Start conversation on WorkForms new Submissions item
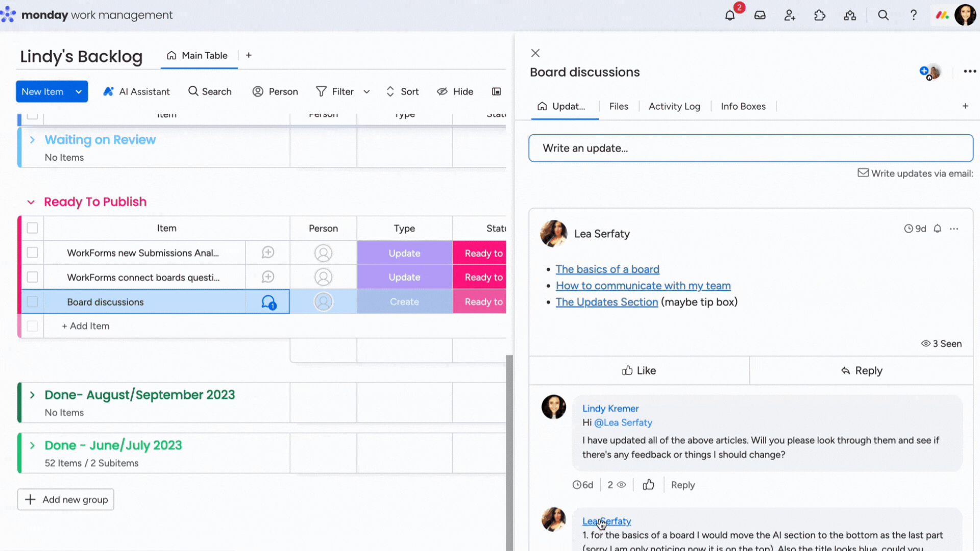This screenshot has height=551, width=980. pos(268,253)
